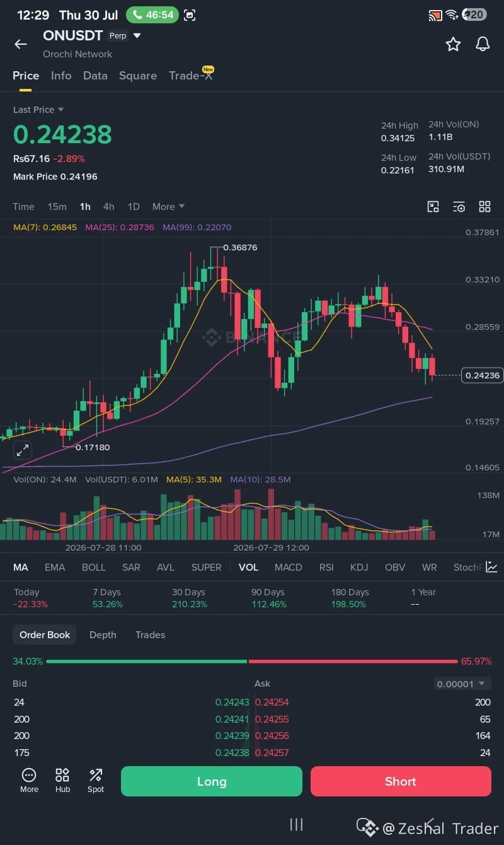Open price alert bell icon
Viewport: 504px width, 845px height.
(483, 44)
